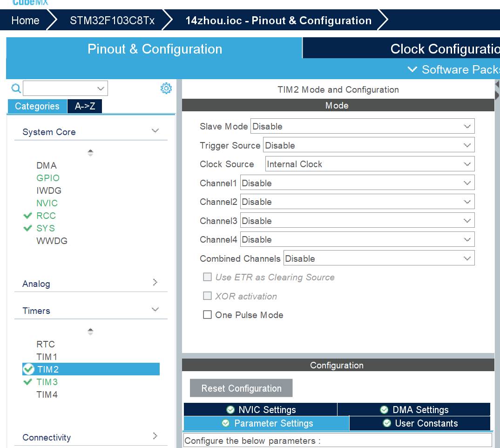Select NVIC in System Core
The image size is (500, 448).
click(47, 203)
